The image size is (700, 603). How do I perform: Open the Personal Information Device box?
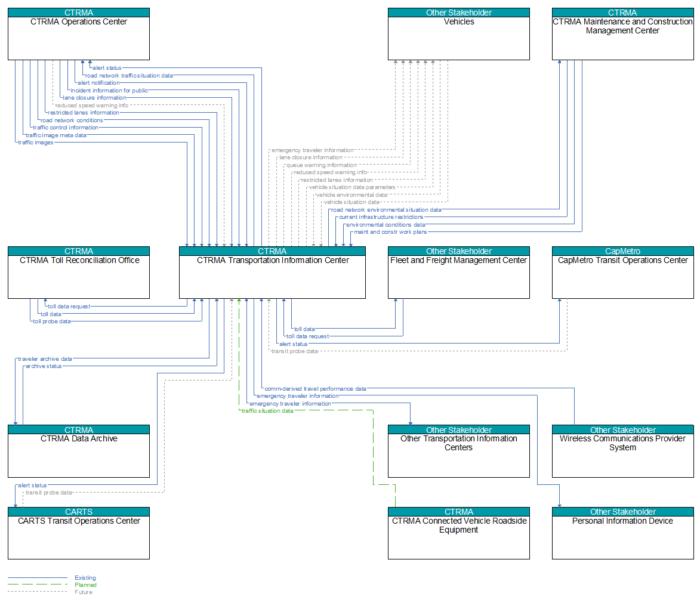(x=623, y=533)
